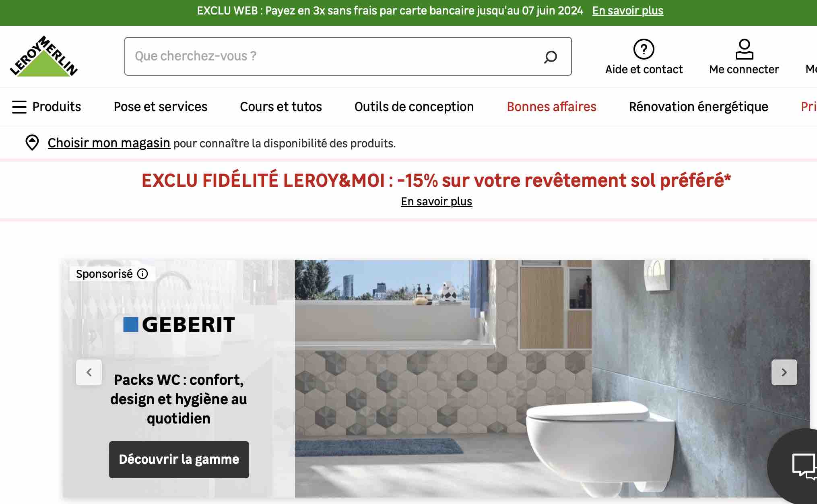Click the magnifying glass search icon
Image resolution: width=817 pixels, height=504 pixels.
pyautogui.click(x=550, y=57)
